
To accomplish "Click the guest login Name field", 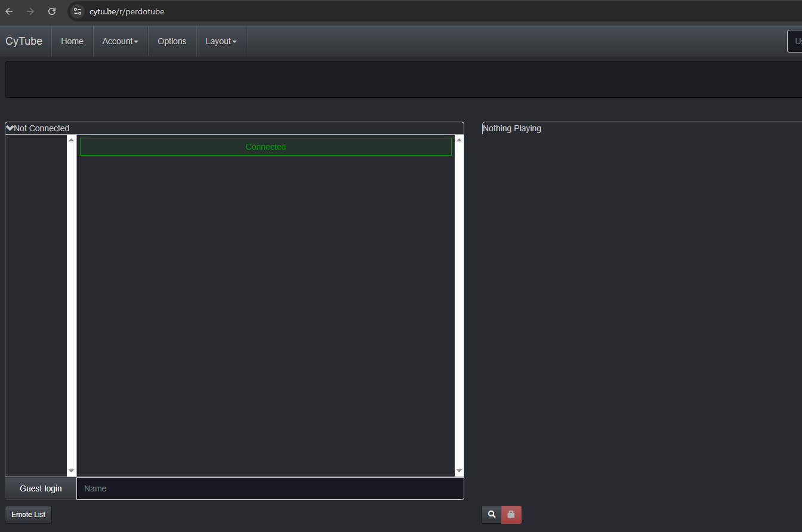I will point(270,488).
